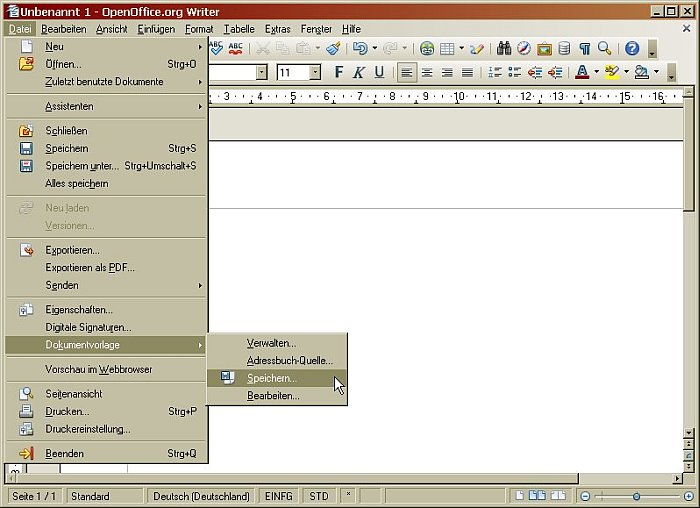This screenshot has height=508, width=700.
Task: Select Speichern... in the Dokumentvorlage submenu
Action: [272, 378]
